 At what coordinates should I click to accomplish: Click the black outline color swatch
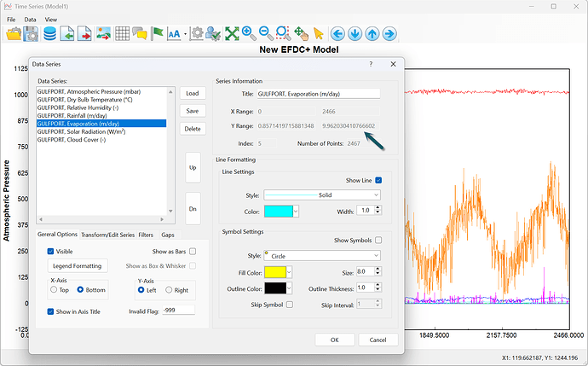coord(275,288)
